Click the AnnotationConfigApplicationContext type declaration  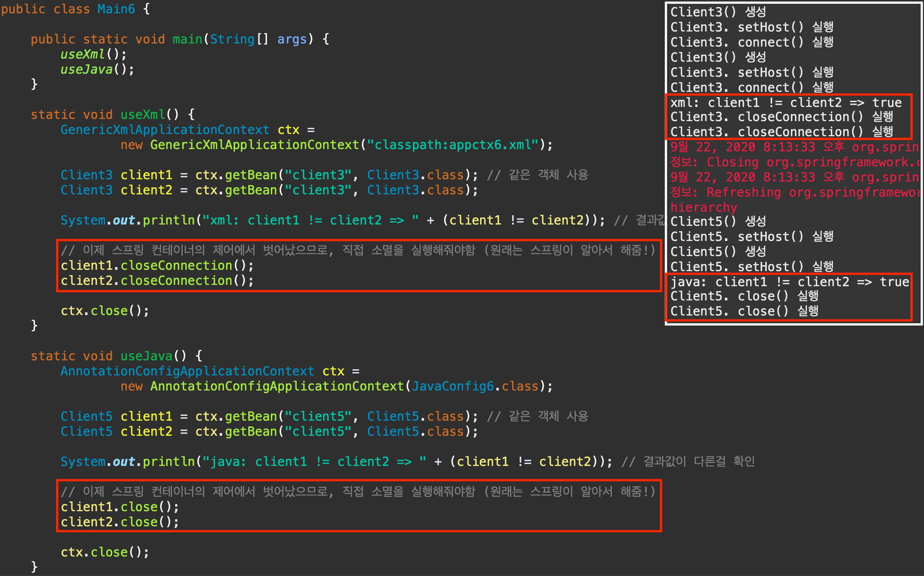187,371
